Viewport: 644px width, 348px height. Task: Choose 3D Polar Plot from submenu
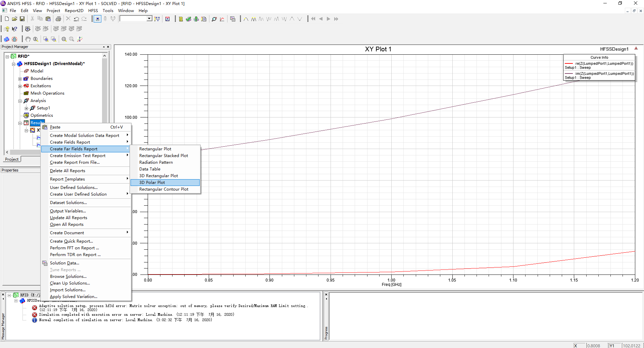(x=152, y=183)
